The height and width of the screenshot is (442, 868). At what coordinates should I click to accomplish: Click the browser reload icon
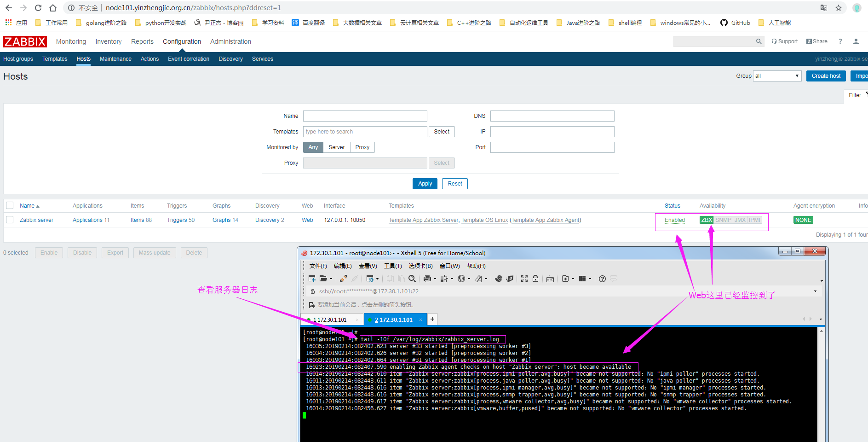click(x=38, y=8)
